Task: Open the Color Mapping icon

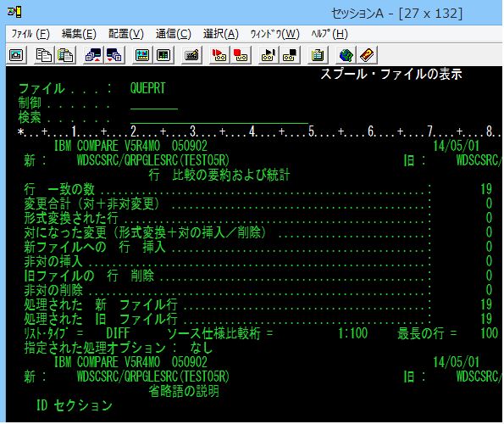Action: click(x=163, y=55)
